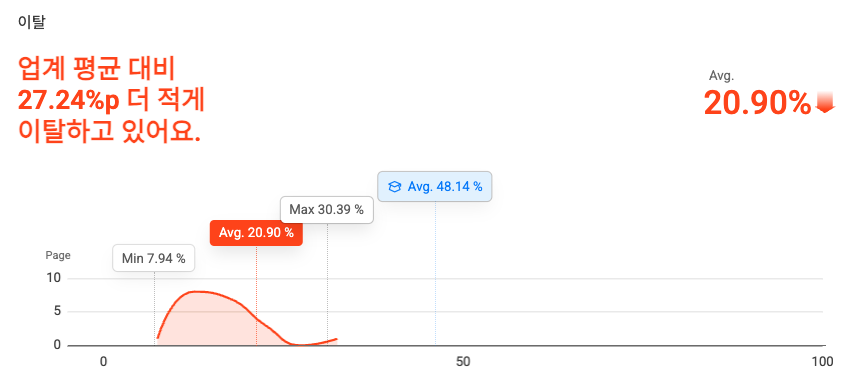852x387 pixels.
Task: Click the x-axis tick label 50
Action: point(463,362)
